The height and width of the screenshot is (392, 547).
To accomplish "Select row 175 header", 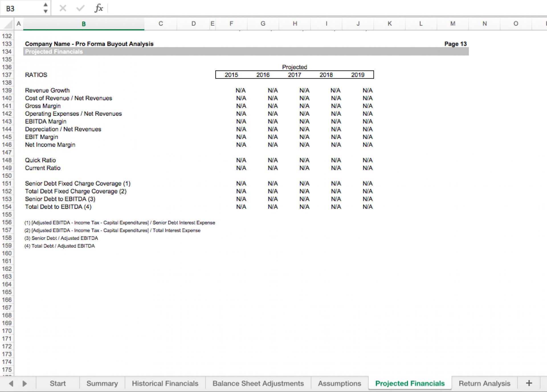I will pos(7,369).
